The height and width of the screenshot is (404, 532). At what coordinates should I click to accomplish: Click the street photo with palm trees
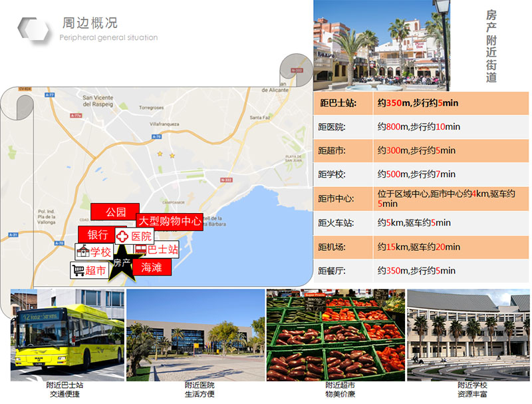coord(382,45)
